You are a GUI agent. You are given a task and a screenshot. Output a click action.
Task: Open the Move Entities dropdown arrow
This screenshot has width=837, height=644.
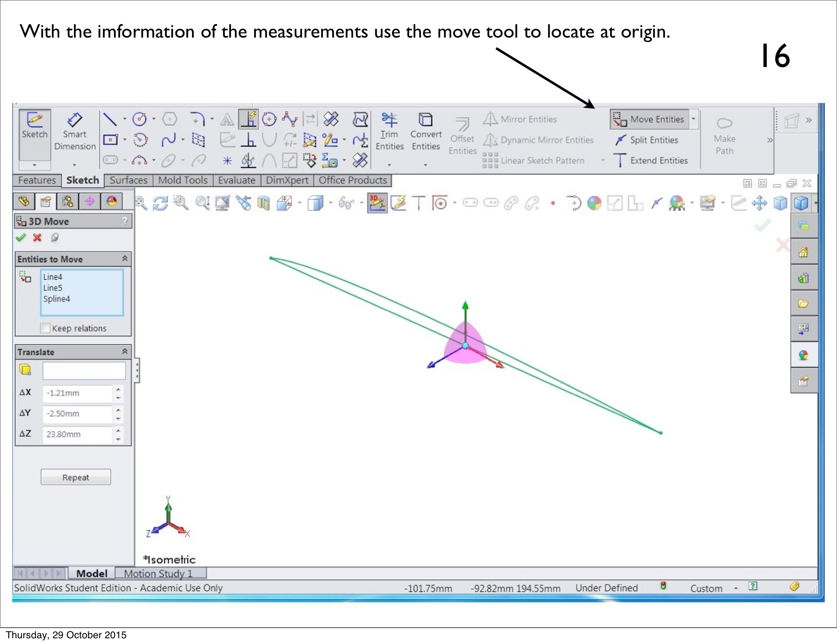pos(694,119)
